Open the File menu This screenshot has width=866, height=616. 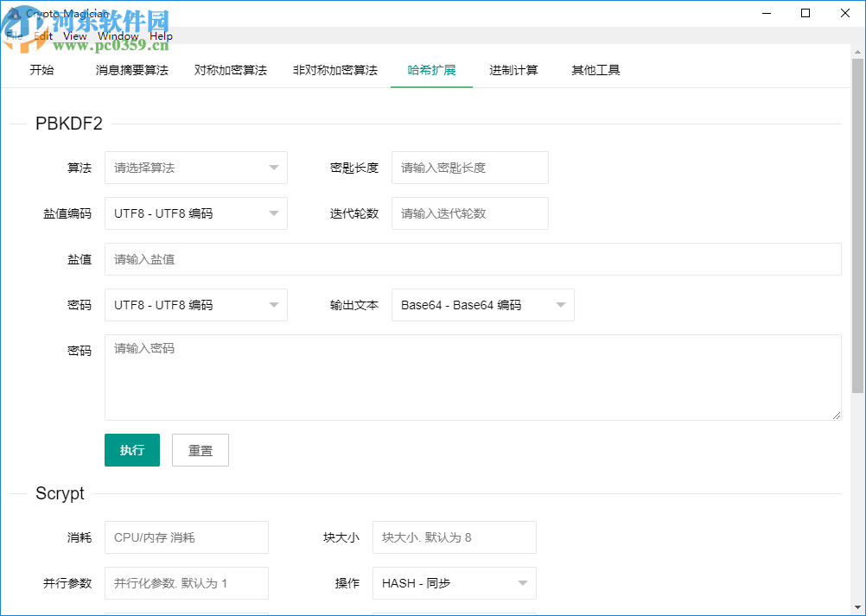pos(14,35)
